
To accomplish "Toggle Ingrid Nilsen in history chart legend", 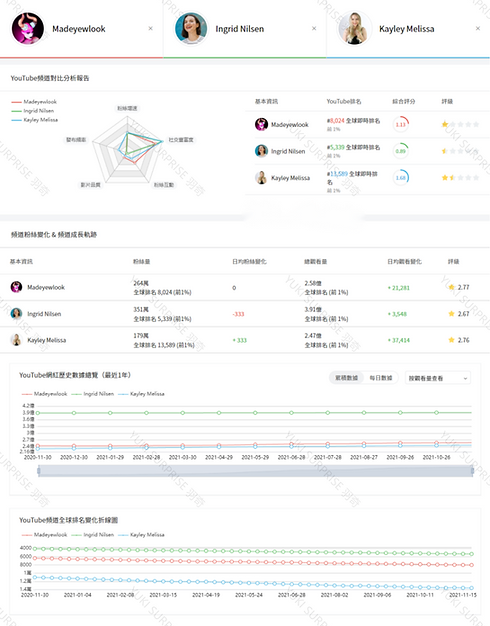I will point(93,394).
